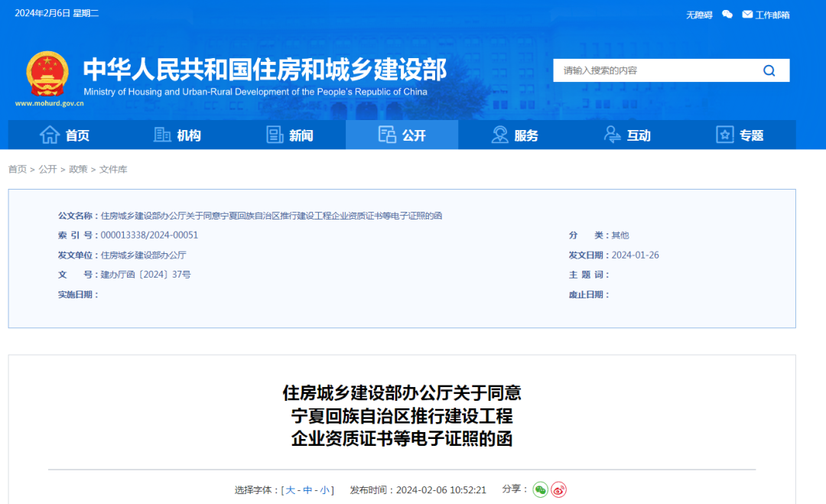This screenshot has height=504, width=826.
Task: Share article via WeChat icon
Action: 541,489
